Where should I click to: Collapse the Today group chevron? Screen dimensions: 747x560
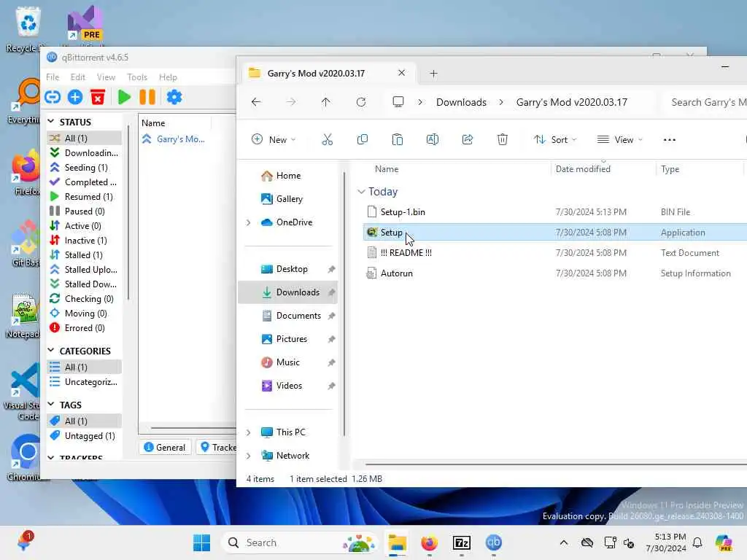(x=361, y=192)
